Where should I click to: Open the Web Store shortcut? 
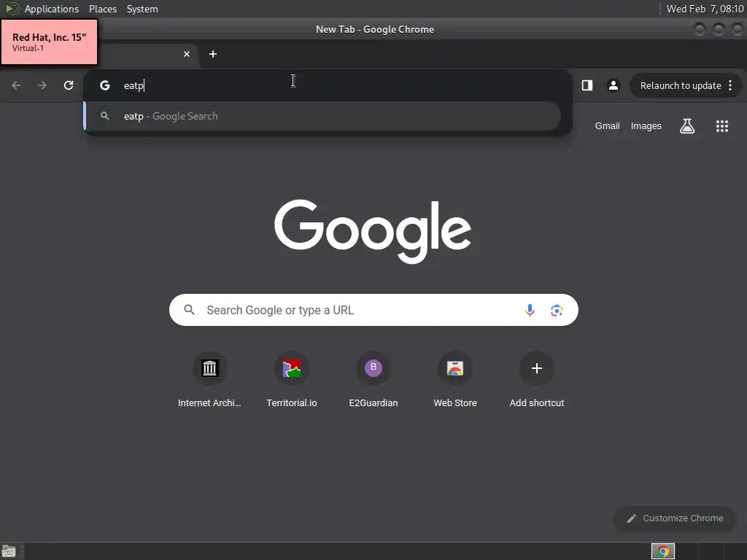455,380
